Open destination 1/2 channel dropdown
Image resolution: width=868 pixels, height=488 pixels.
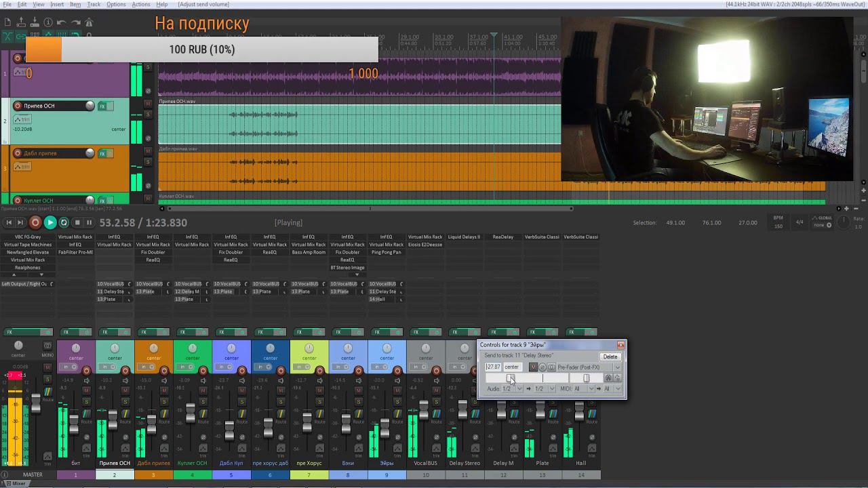545,389
